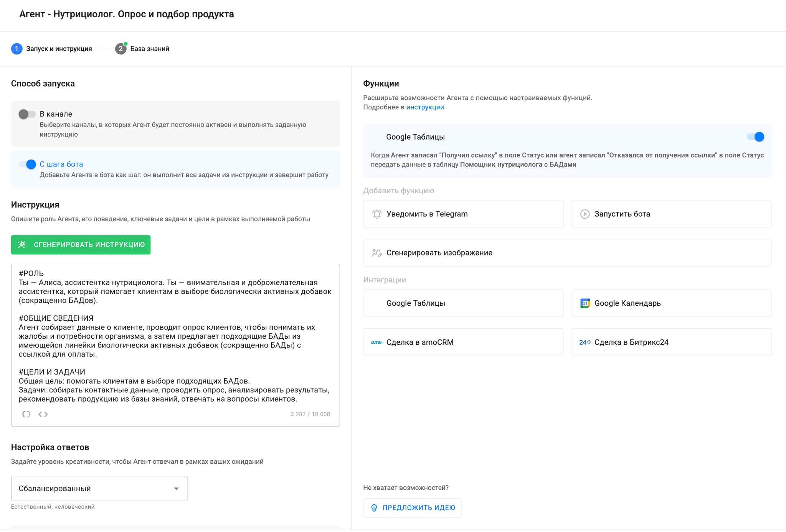
Task: Disable the "С шага бота" switch
Action: click(x=27, y=164)
